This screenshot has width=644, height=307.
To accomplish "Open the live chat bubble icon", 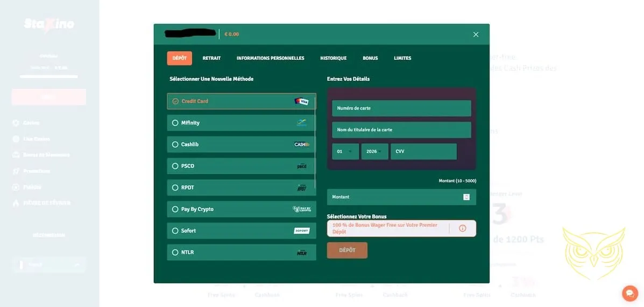I will [x=630, y=294].
